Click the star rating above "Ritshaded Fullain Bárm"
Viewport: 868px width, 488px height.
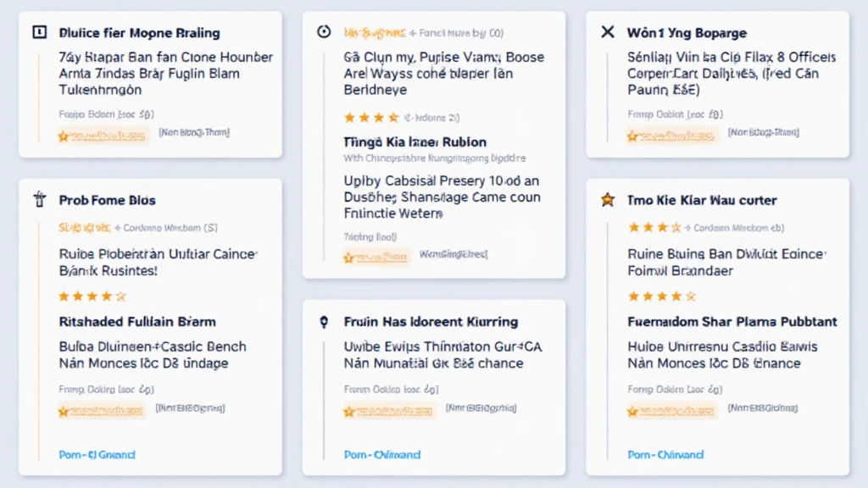(x=92, y=297)
